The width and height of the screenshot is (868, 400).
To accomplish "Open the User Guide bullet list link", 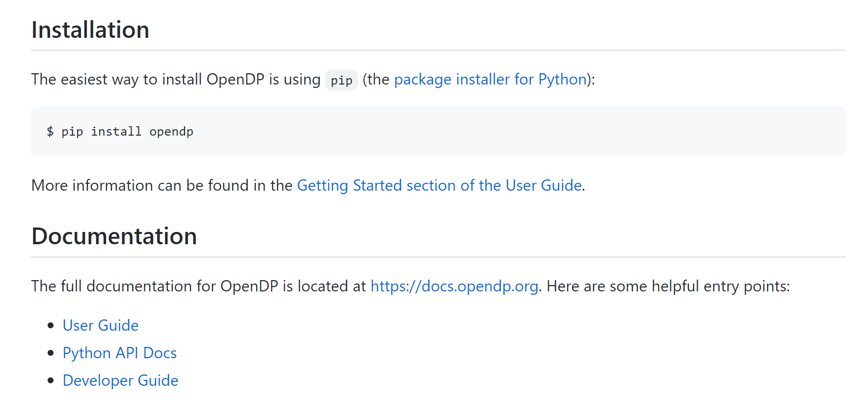I will (x=101, y=326).
